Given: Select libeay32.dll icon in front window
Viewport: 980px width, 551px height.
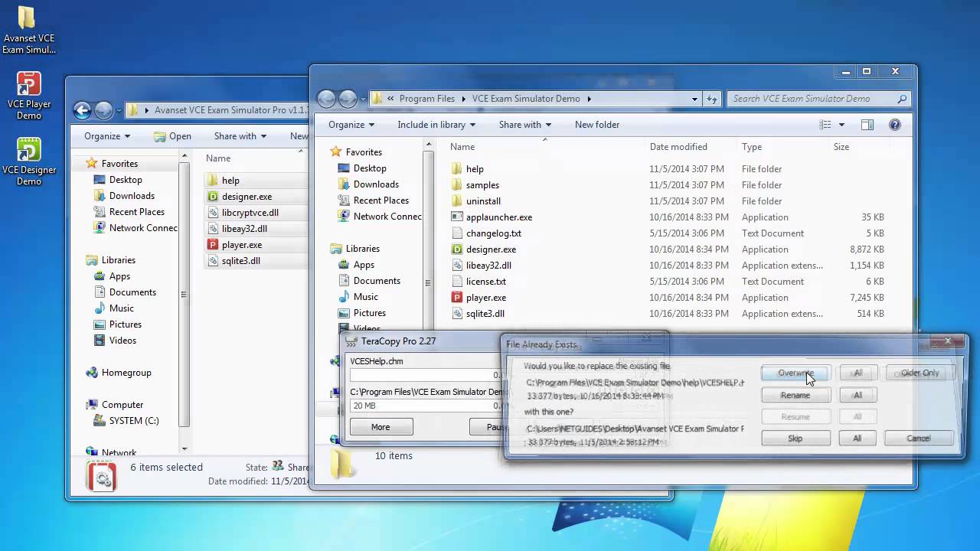Looking at the screenshot, I should coord(457,266).
